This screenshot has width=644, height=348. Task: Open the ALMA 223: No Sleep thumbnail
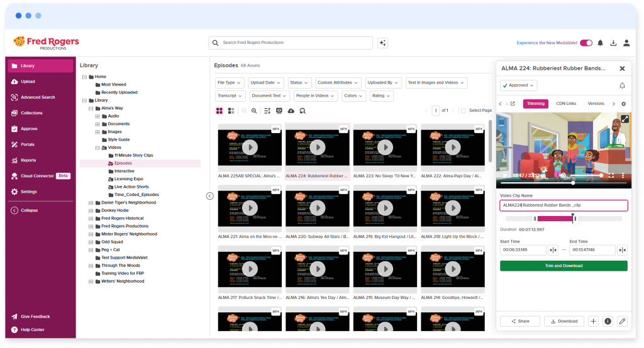tap(385, 148)
